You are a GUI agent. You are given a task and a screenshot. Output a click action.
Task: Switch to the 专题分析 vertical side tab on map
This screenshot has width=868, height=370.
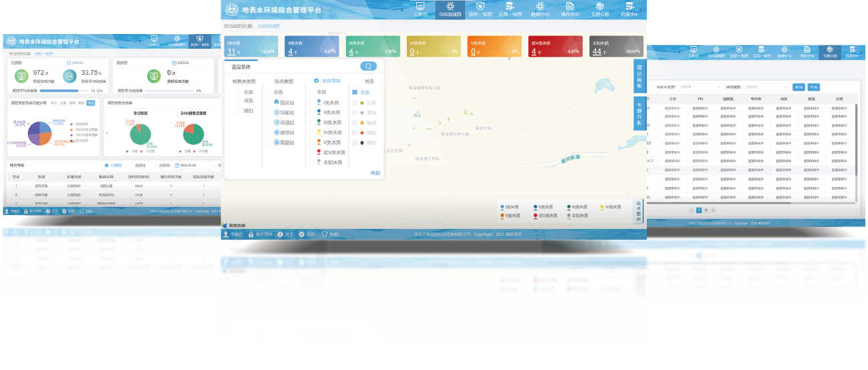point(639,114)
